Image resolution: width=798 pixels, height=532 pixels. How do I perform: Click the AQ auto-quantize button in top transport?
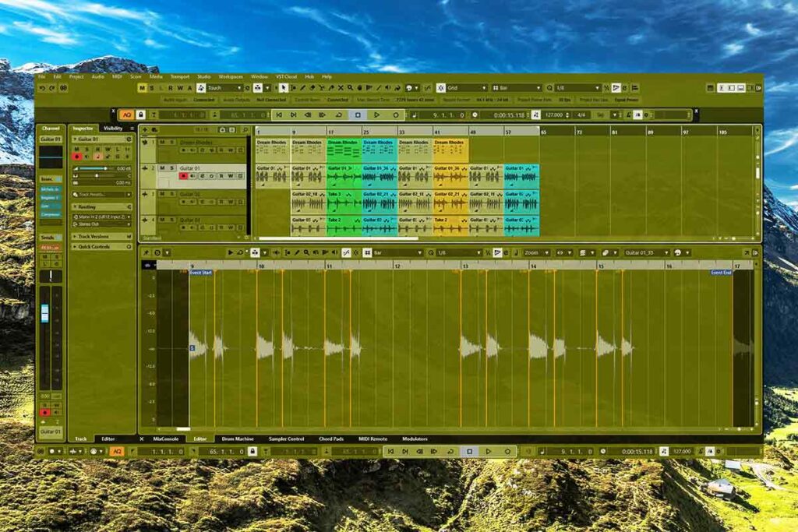tap(125, 115)
